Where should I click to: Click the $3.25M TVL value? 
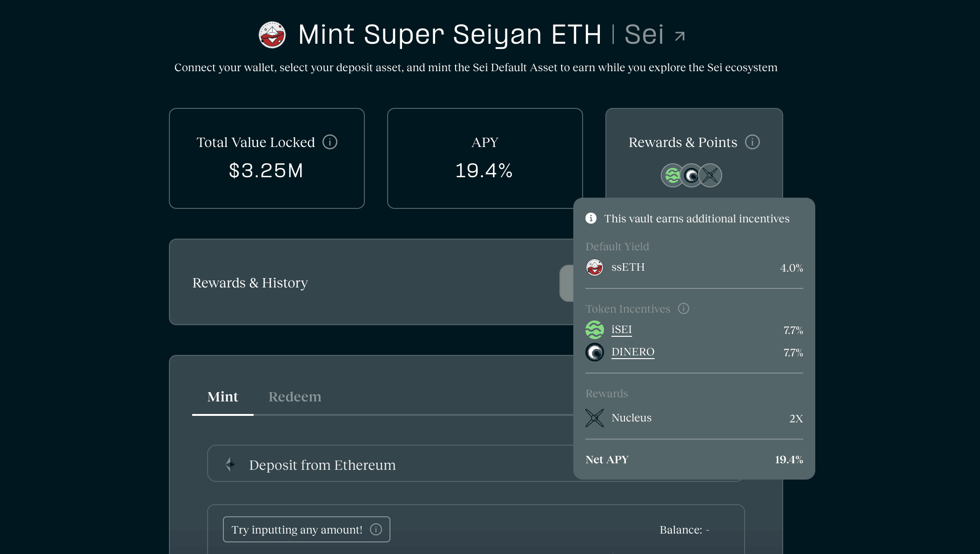(x=266, y=171)
